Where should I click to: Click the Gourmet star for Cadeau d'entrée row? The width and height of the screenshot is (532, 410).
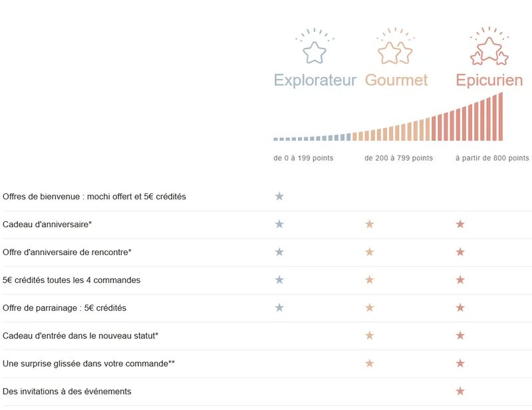point(370,336)
